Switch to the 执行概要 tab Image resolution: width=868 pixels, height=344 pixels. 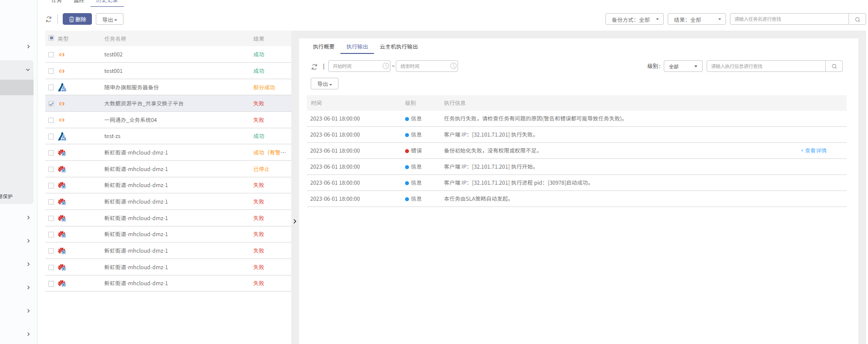[323, 47]
